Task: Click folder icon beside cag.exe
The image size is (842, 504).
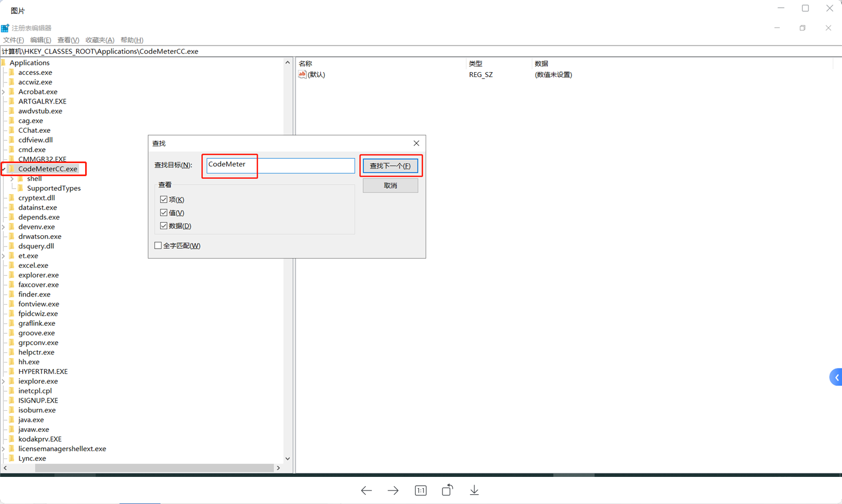Action: (x=12, y=120)
